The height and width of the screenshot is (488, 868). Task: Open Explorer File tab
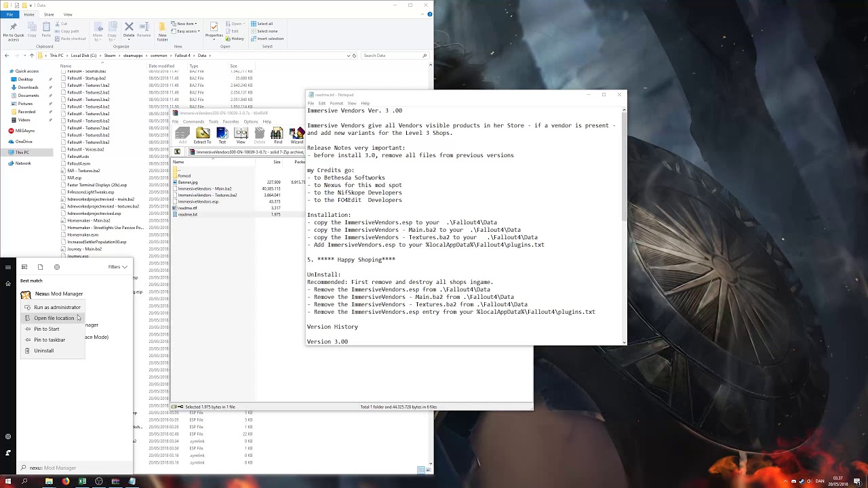pyautogui.click(x=9, y=14)
